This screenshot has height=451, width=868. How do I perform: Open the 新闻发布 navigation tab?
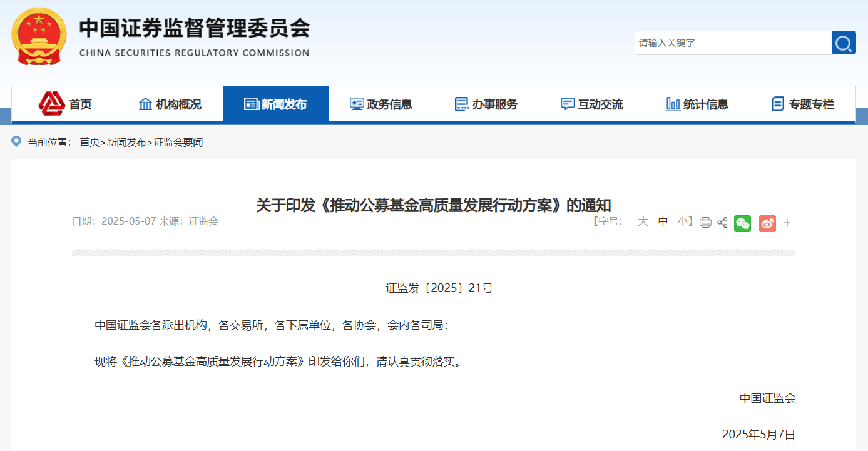[x=275, y=104]
